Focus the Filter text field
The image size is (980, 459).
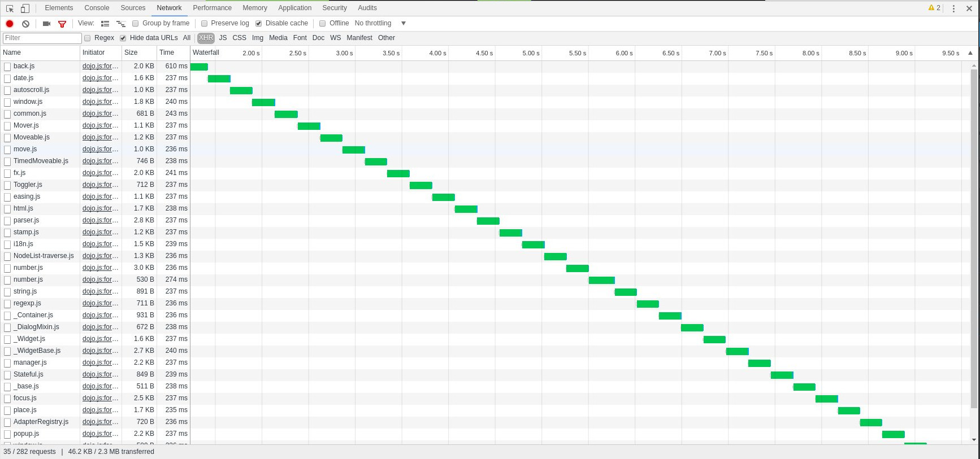coord(42,38)
